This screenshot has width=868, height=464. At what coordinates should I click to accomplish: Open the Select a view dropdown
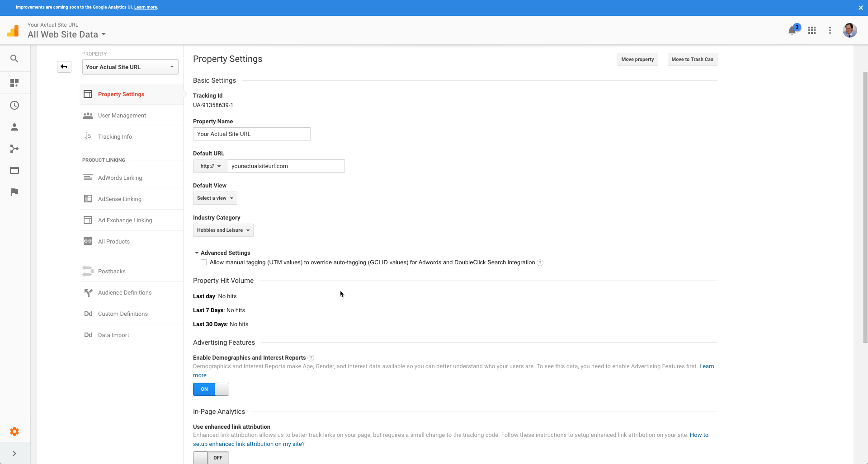(x=215, y=198)
